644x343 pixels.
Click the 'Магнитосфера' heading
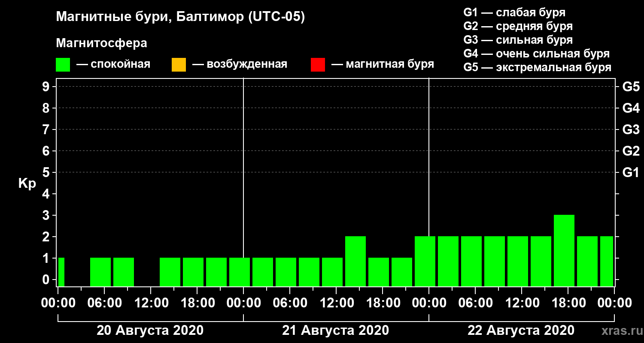101,43
